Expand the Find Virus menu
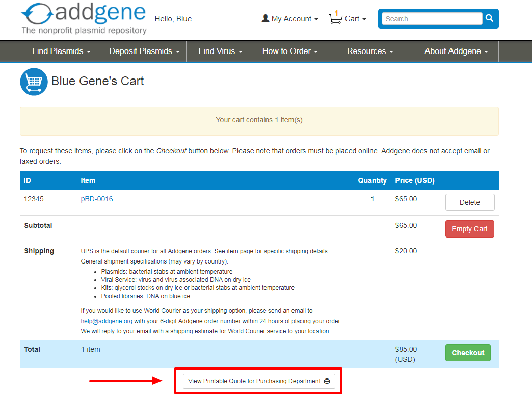Image resolution: width=532 pixels, height=395 pixels. 221,51
